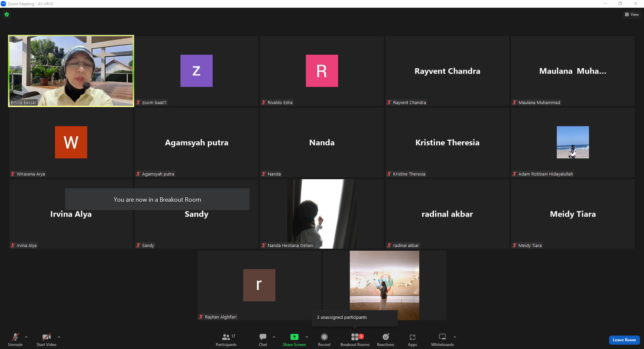Expand Share Screen options arrow
This screenshot has width=644, height=349.
tap(307, 337)
